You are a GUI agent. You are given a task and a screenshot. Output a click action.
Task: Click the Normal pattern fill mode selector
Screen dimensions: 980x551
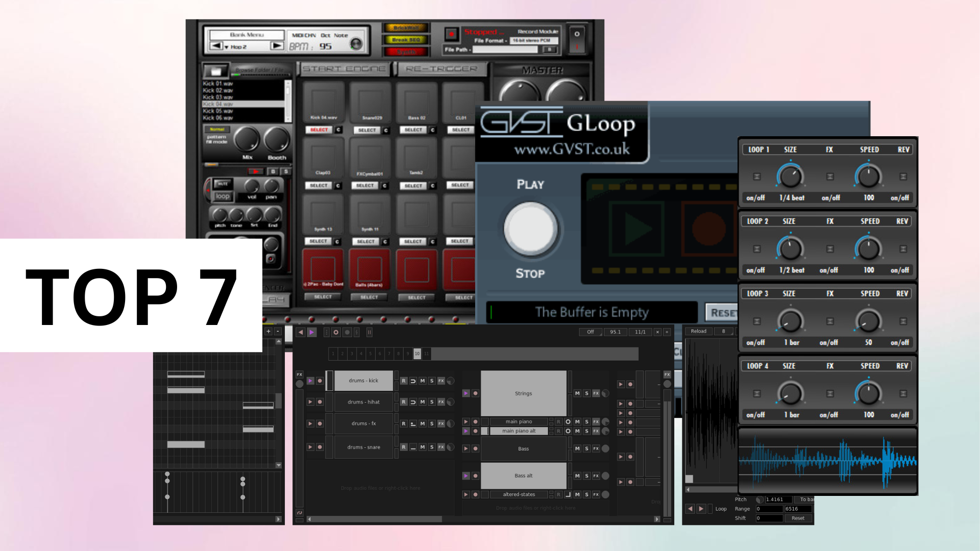217,130
